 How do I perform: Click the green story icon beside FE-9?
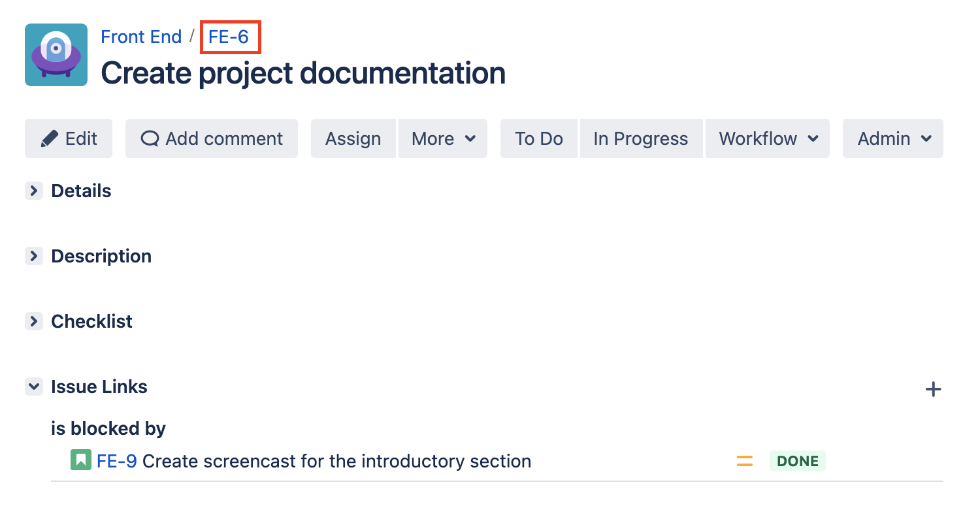click(x=80, y=460)
